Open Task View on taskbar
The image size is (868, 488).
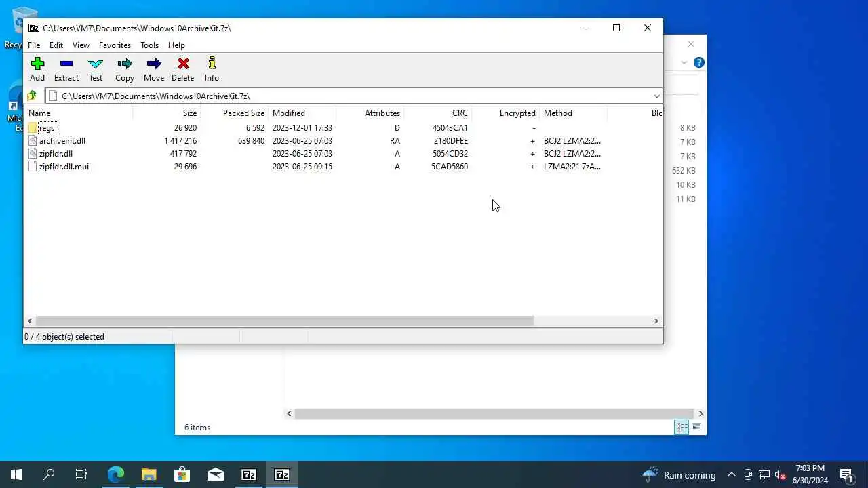click(x=81, y=474)
